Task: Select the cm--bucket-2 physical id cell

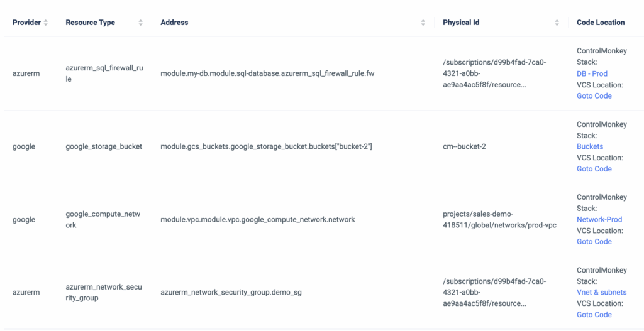Action: pyautogui.click(x=464, y=146)
